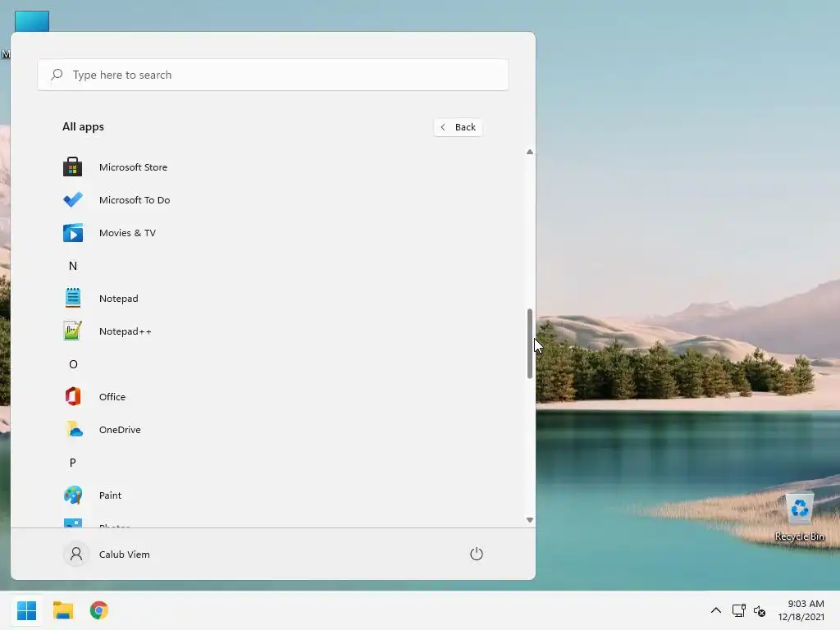Click the Movies & TV label
Screen dimensions: 840x630
tap(127, 233)
